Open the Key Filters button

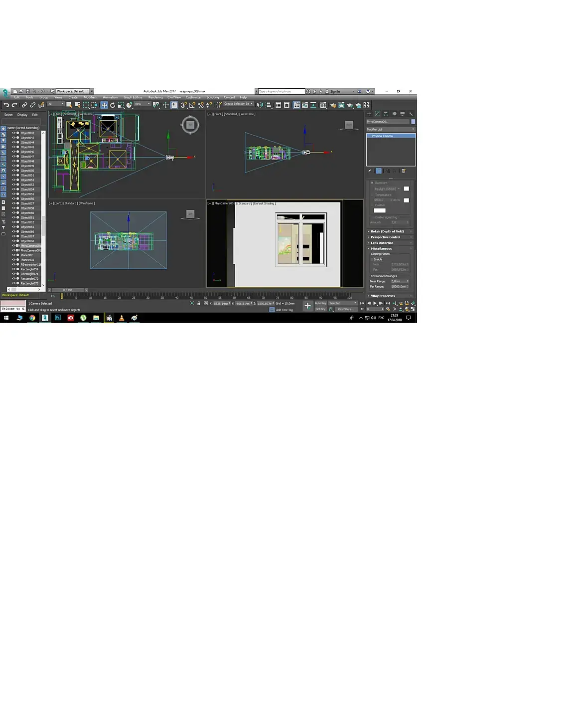point(345,309)
